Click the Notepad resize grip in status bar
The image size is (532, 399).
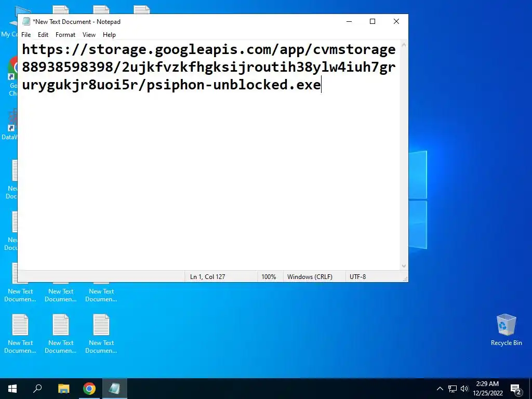click(405, 279)
